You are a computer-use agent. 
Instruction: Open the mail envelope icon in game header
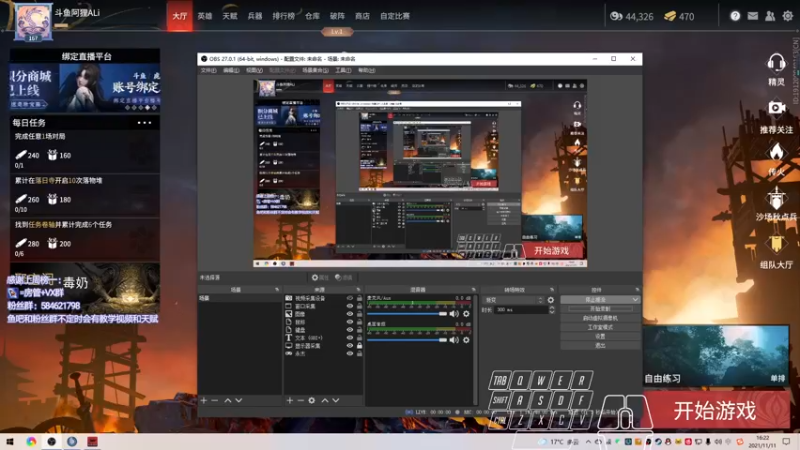coord(753,16)
